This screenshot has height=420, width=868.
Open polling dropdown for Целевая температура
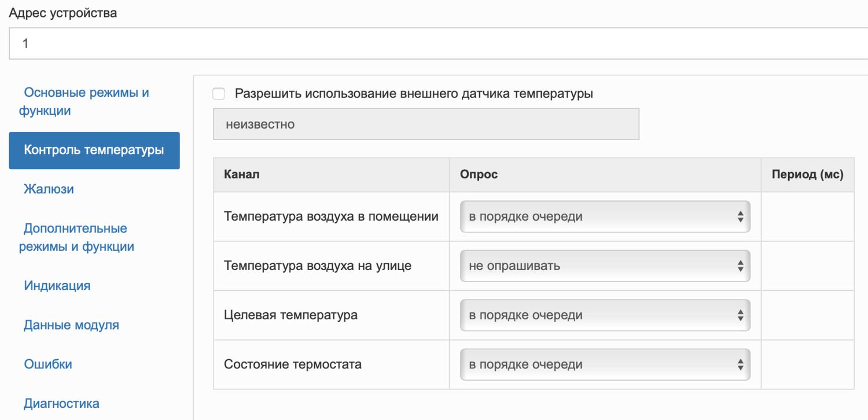(605, 315)
